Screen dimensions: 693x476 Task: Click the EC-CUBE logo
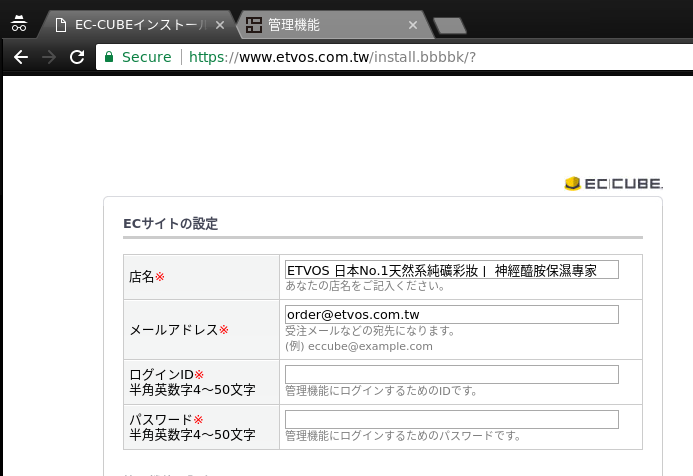coord(613,183)
